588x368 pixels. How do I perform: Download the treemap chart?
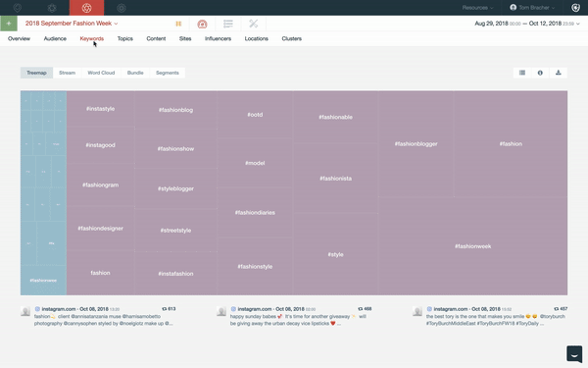pyautogui.click(x=559, y=73)
